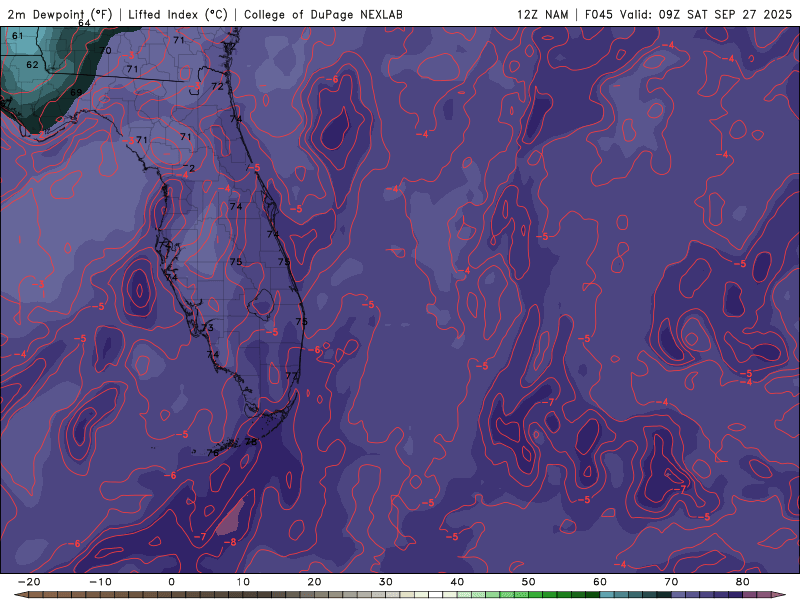Viewport: 800px width, 600px height.
Task: Click the "2m Dewpoint (°F)" title text
Action: click(x=60, y=14)
